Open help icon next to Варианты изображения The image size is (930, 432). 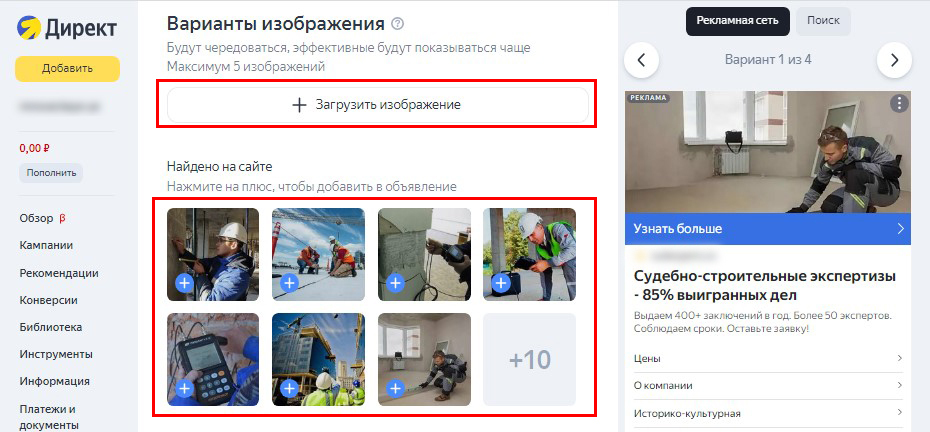[x=397, y=24]
